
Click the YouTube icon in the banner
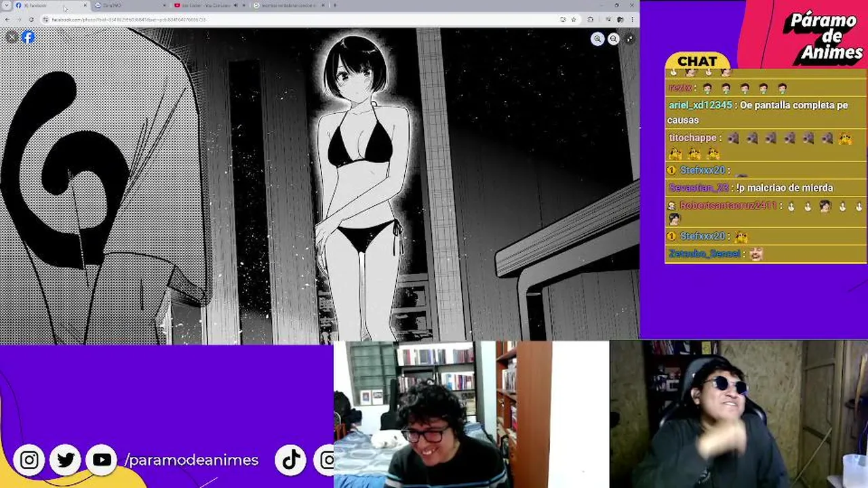point(102,460)
